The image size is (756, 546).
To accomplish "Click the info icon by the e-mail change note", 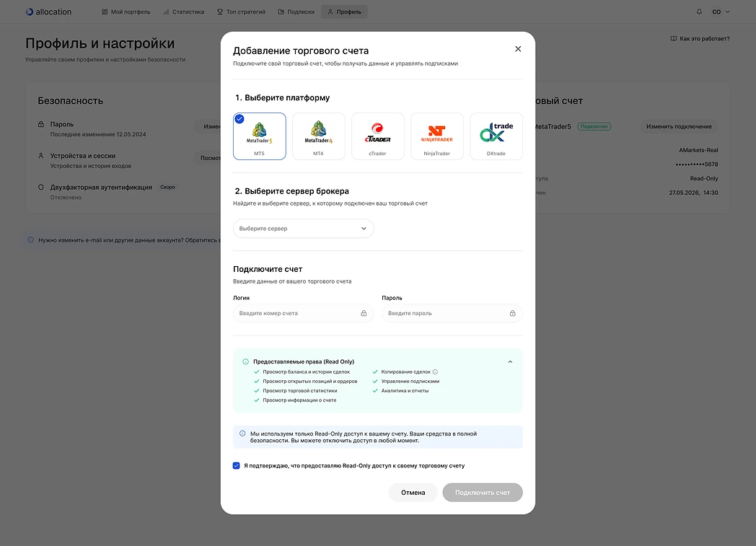I will (31, 240).
